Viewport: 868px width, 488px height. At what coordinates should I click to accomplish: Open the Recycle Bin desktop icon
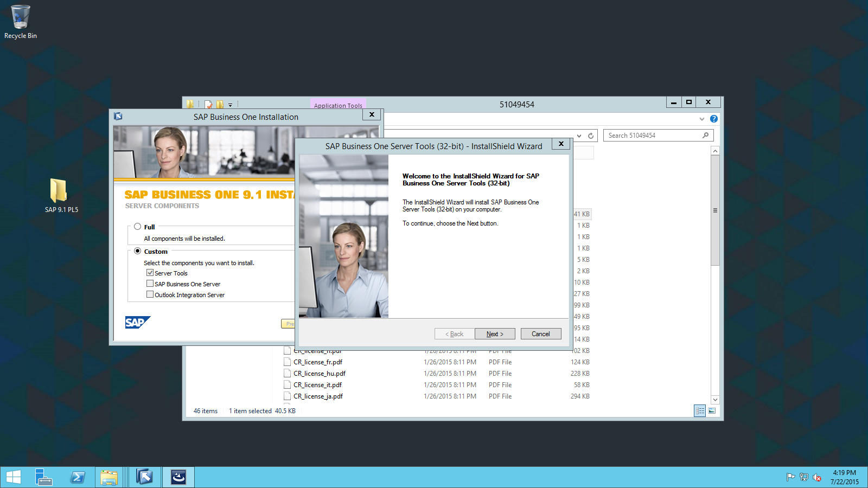point(21,22)
